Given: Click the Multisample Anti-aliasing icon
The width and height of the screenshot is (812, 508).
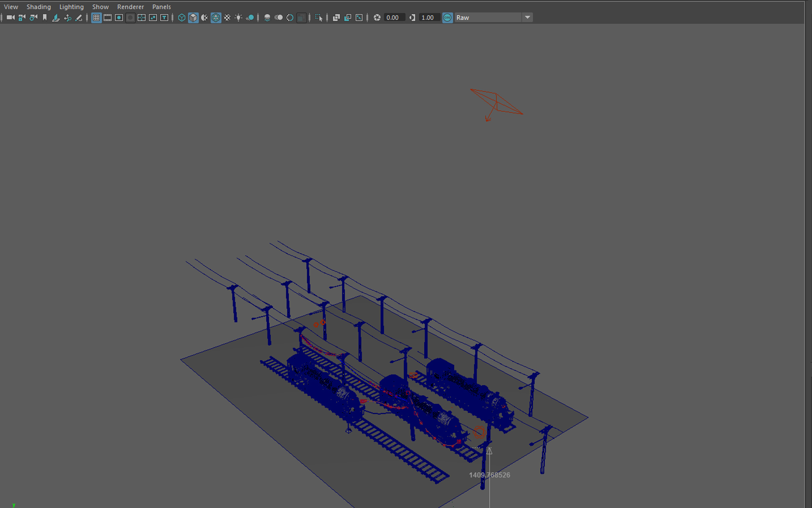Looking at the screenshot, I should pos(290,17).
